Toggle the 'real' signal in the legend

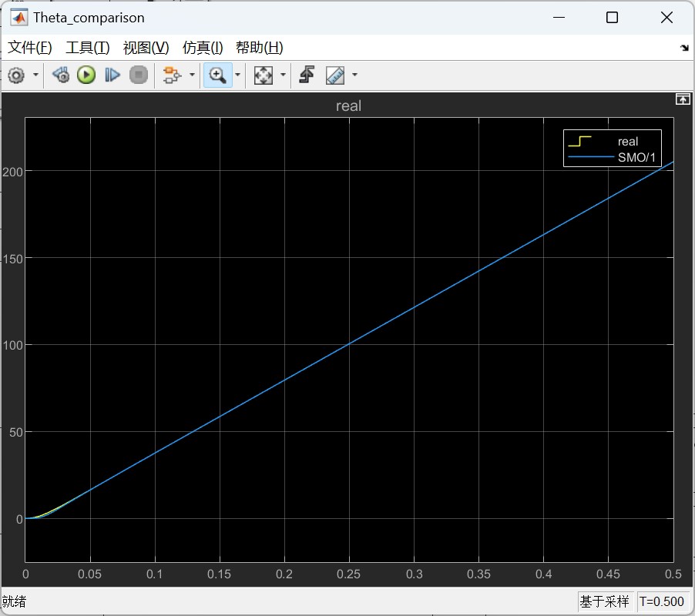tap(628, 142)
